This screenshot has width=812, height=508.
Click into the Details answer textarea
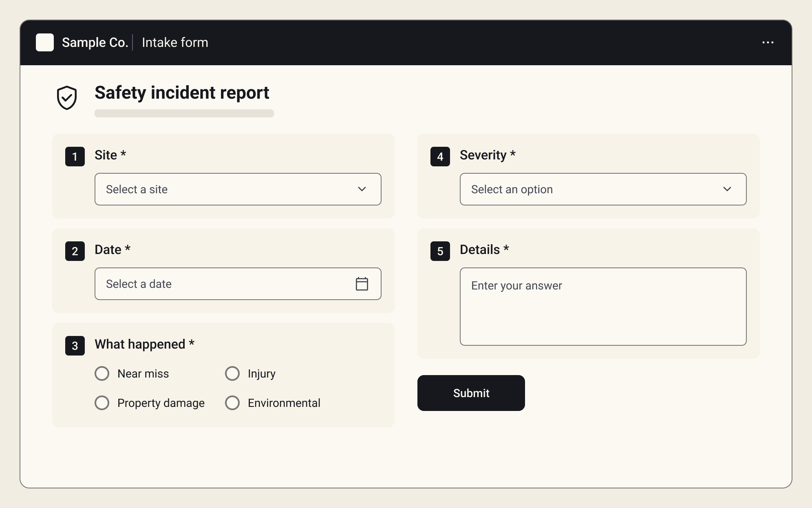[x=603, y=307]
